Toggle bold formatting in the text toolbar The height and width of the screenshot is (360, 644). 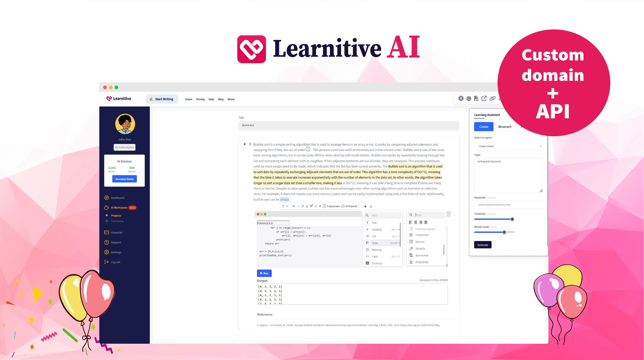(x=294, y=206)
